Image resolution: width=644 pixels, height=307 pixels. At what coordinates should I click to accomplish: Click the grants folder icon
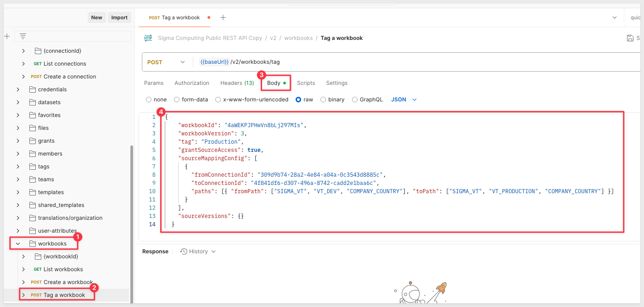[33, 141]
